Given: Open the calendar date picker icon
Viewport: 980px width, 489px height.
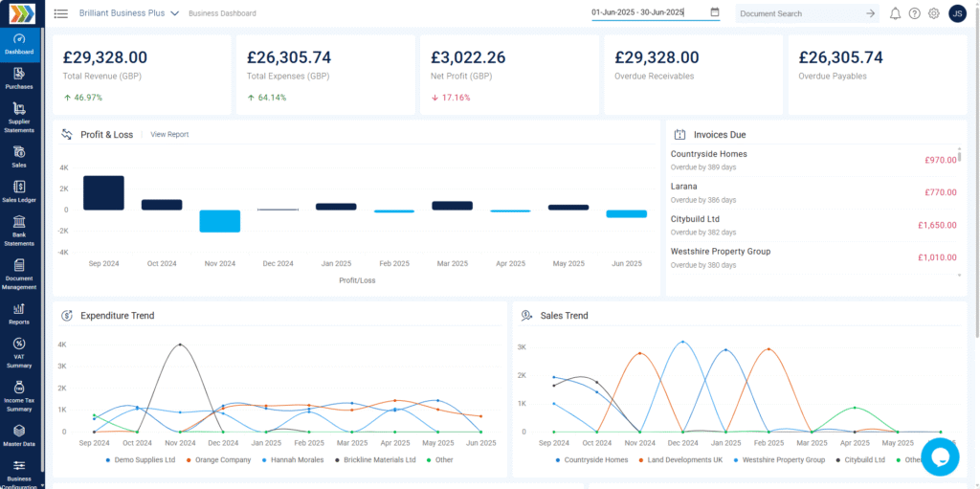Looking at the screenshot, I should click(x=715, y=12).
